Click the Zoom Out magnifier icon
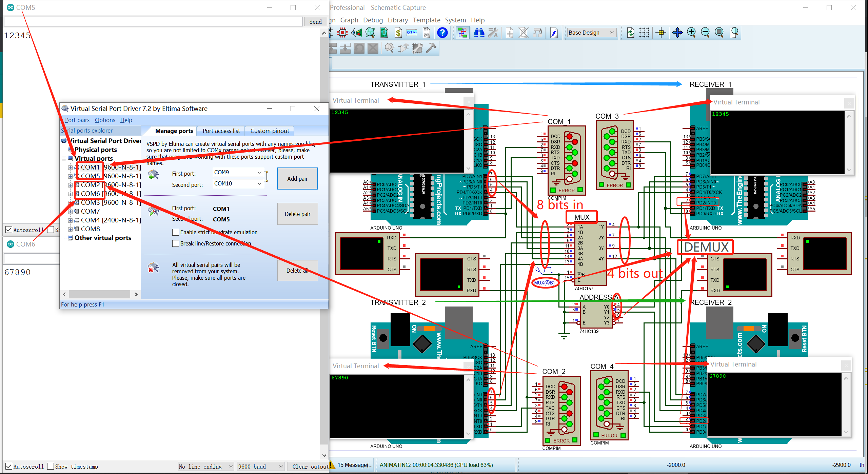This screenshot has width=868, height=474. 705,33
